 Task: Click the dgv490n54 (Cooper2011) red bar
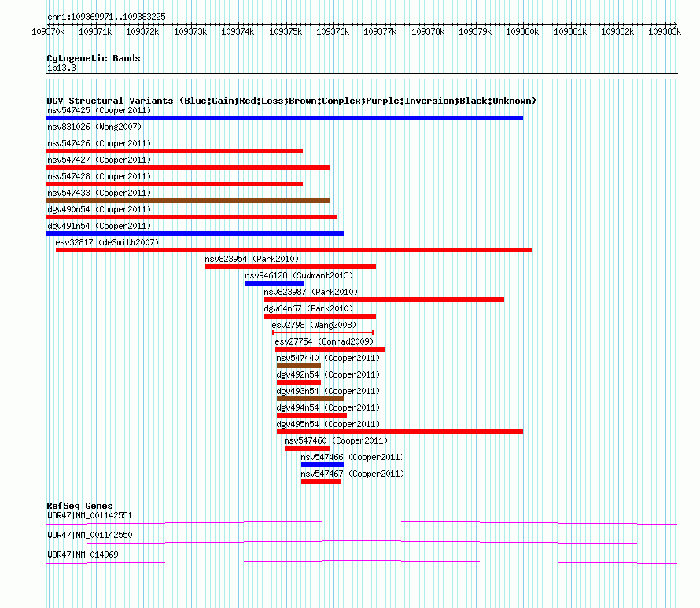[192, 217]
